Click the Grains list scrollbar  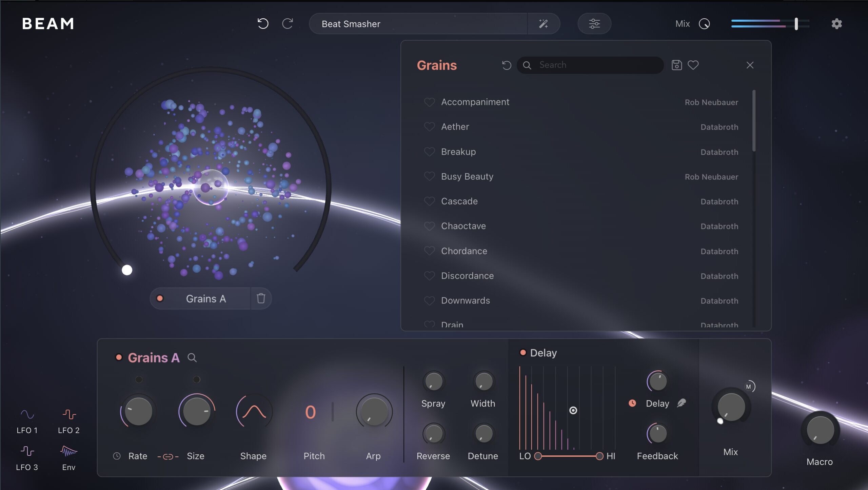[x=754, y=121]
